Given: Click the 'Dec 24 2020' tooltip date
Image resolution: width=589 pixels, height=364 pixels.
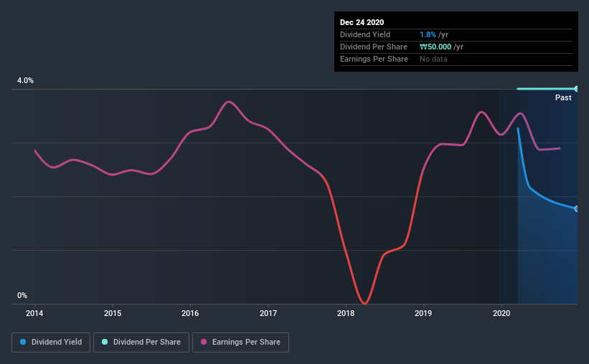Looking at the screenshot, I should coord(362,22).
